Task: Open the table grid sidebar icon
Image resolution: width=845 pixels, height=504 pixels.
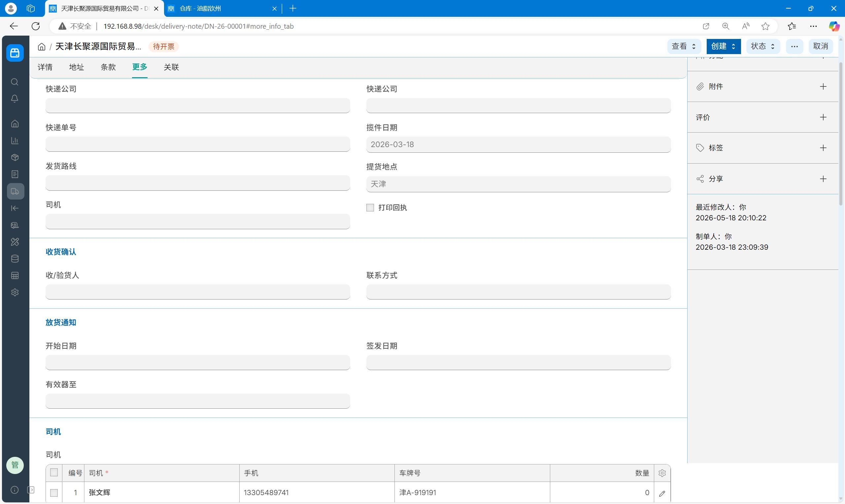Action: (15, 276)
